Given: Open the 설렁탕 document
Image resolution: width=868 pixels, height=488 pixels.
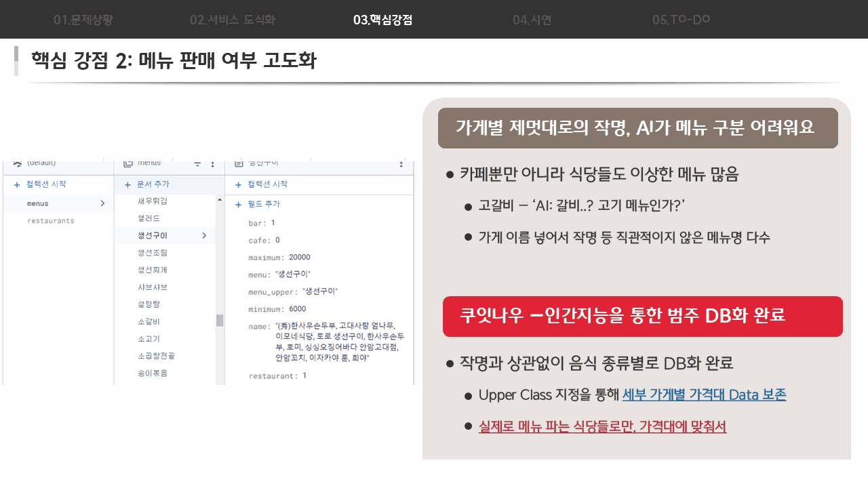Looking at the screenshot, I should pyautogui.click(x=149, y=304).
